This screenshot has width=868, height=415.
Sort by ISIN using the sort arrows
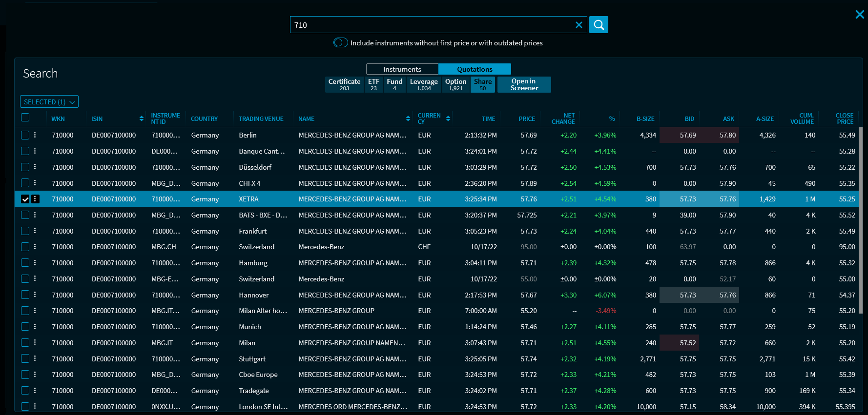tap(142, 119)
